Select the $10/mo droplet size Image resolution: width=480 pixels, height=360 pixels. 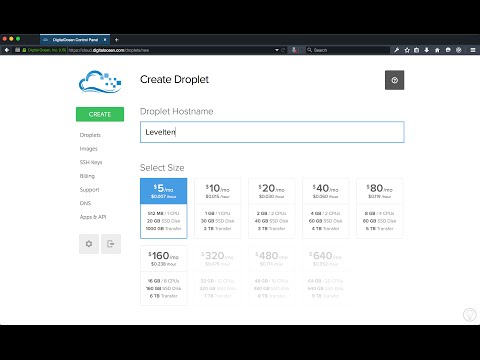217,208
